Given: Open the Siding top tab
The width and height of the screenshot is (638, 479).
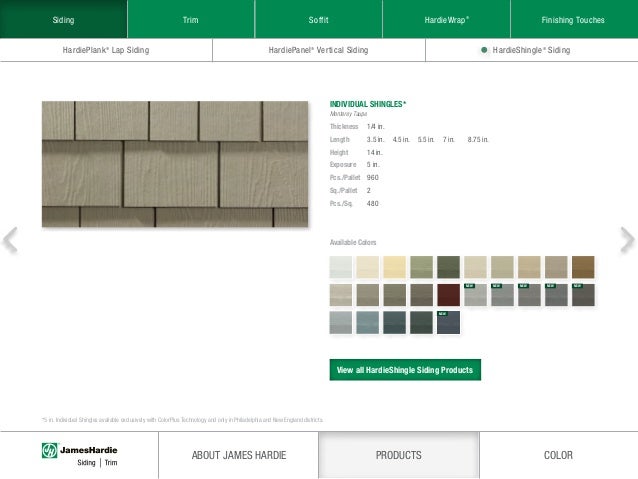Looking at the screenshot, I should click(x=63, y=20).
